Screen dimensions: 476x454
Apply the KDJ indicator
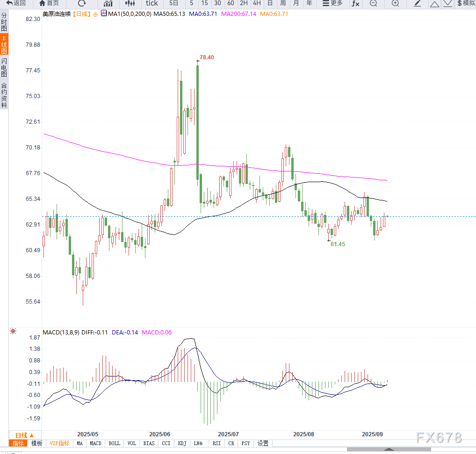coord(182,443)
